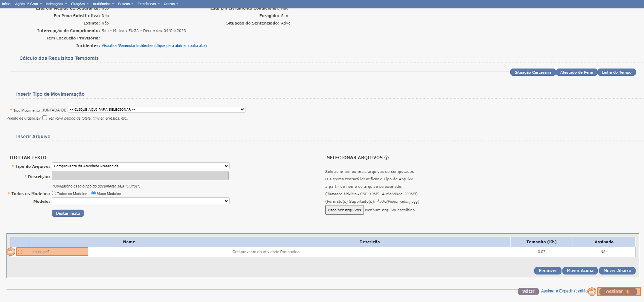Go to the Início menu item

pyautogui.click(x=6, y=4)
